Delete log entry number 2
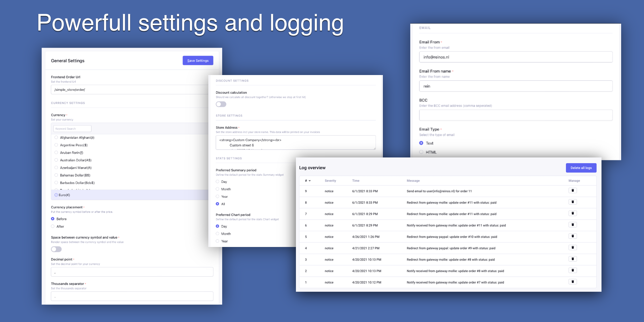This screenshot has height=322, width=644. pyautogui.click(x=573, y=270)
